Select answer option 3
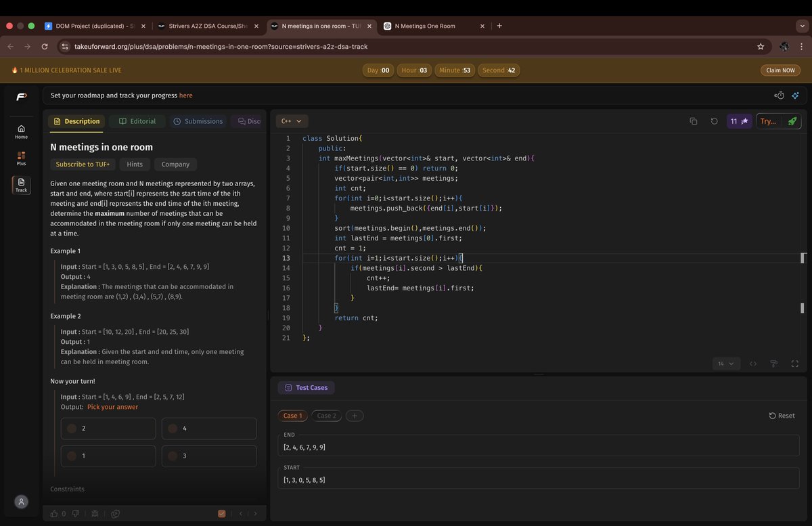 tap(209, 456)
